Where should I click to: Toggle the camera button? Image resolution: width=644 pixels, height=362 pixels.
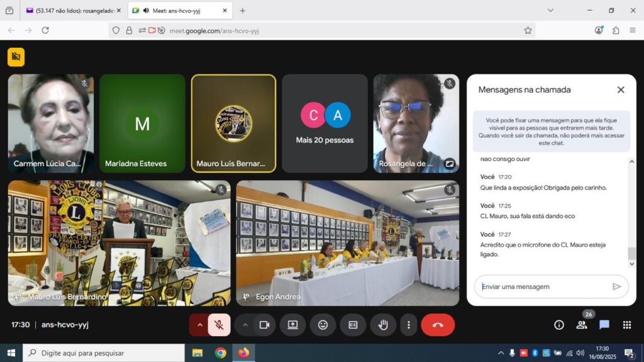pos(264,325)
